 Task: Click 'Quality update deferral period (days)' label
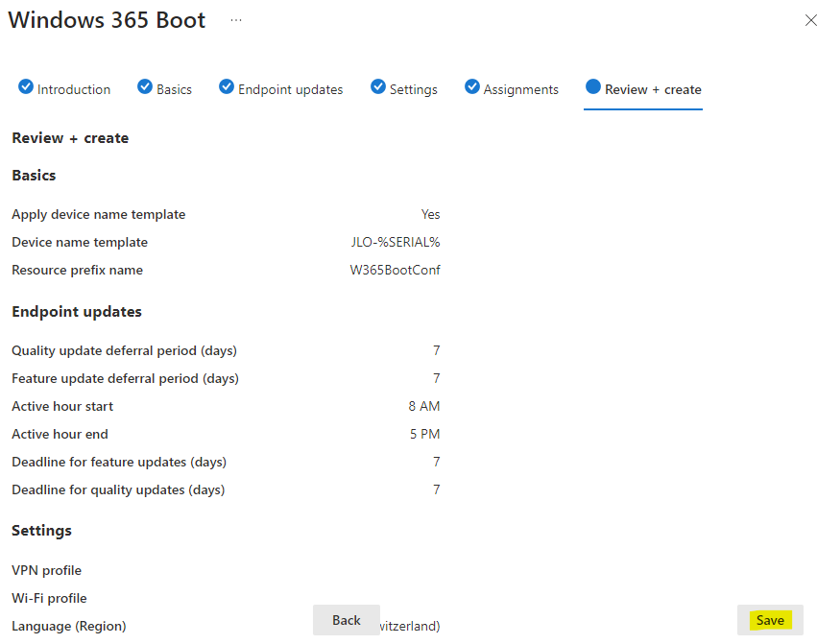point(124,350)
